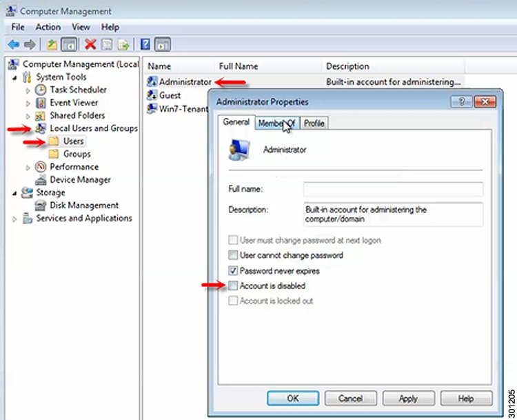Toggle the Show/Hide Console Tree icon
The width and height of the screenshot is (517, 420).
[69, 44]
